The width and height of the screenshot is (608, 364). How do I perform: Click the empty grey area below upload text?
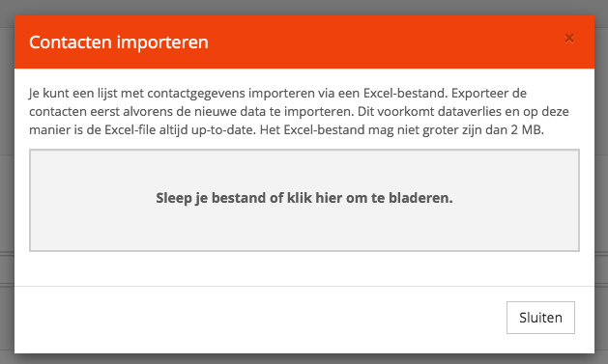tap(304, 229)
